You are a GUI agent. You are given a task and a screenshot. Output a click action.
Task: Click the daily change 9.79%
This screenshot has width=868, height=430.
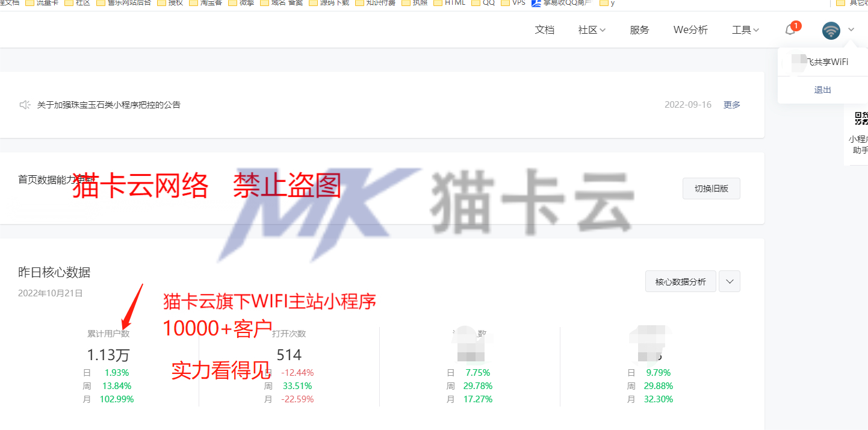(x=659, y=373)
